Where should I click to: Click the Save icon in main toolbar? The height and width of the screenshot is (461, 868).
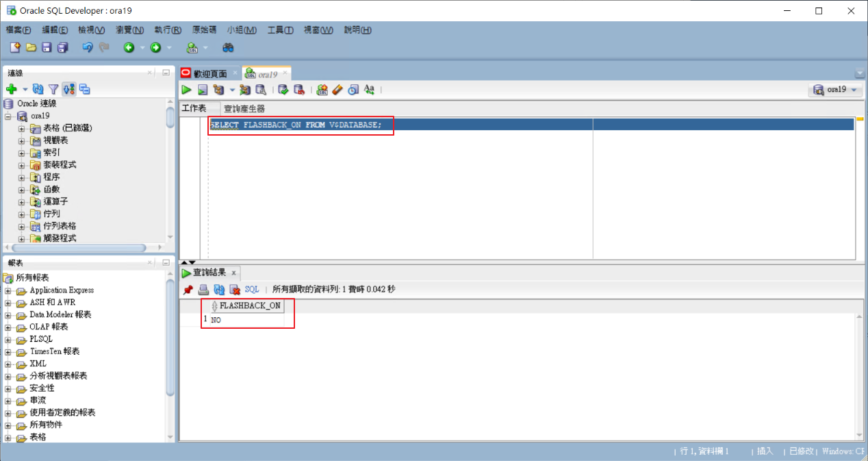point(47,47)
